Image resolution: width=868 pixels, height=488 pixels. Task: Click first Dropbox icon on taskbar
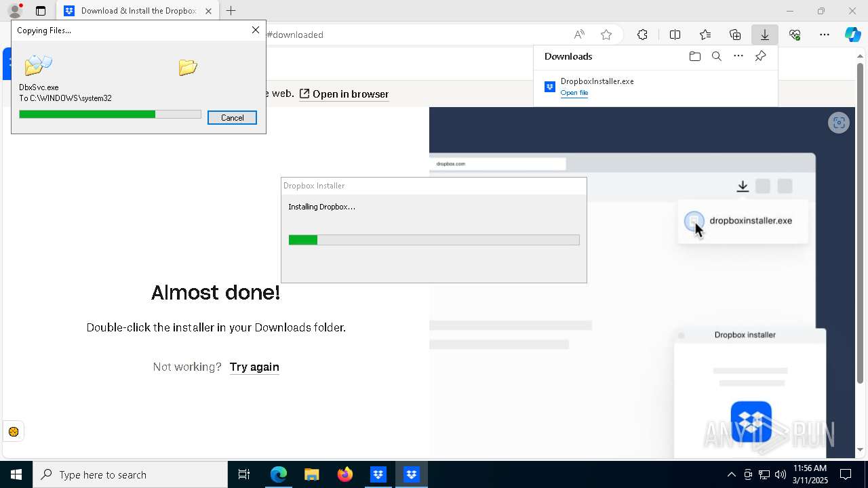(378, 474)
